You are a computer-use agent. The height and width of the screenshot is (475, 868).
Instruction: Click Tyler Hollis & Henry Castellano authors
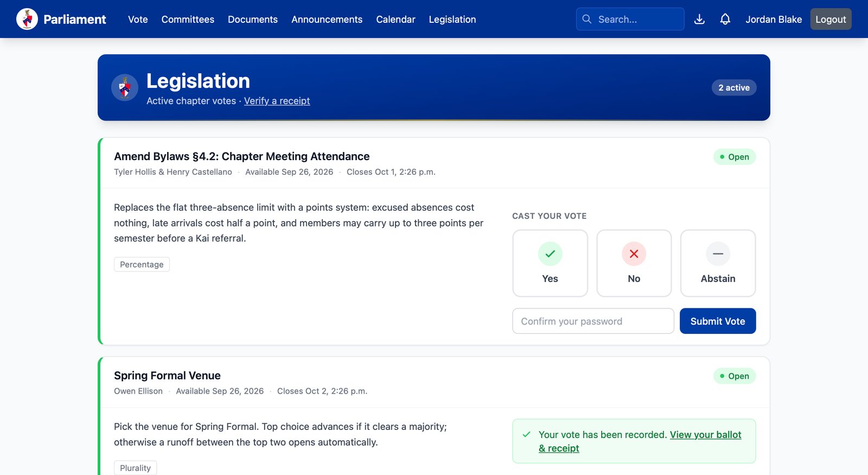coord(173,172)
